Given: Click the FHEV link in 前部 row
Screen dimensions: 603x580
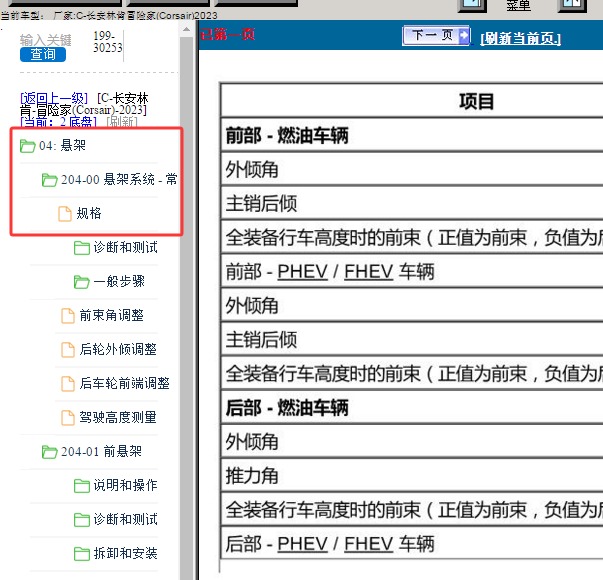Looking at the screenshot, I should point(368,272).
